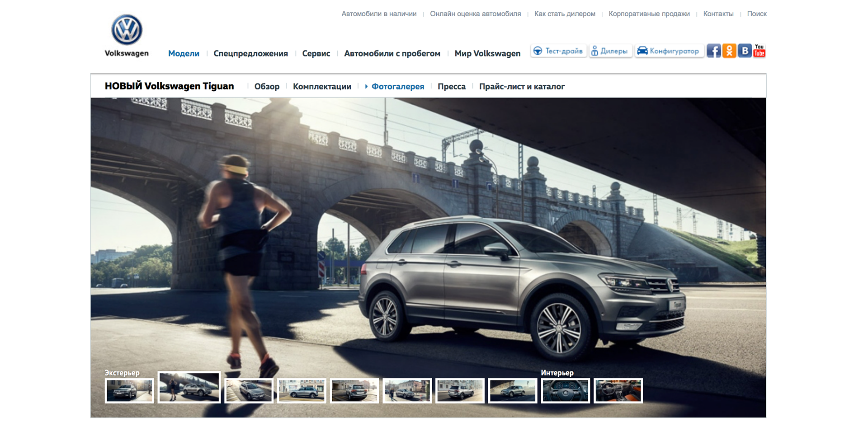This screenshot has height=440, width=868.
Task: Open Прайс-лист и каталог tab
Action: [522, 86]
